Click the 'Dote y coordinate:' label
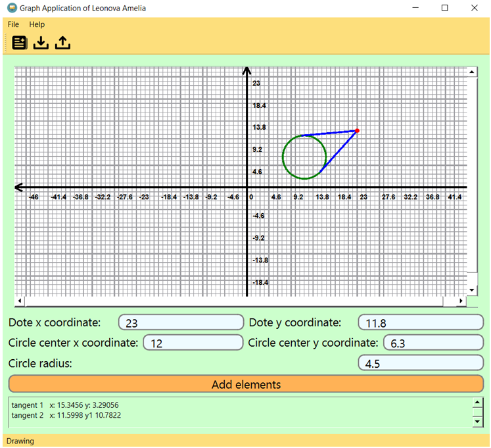 tap(295, 322)
